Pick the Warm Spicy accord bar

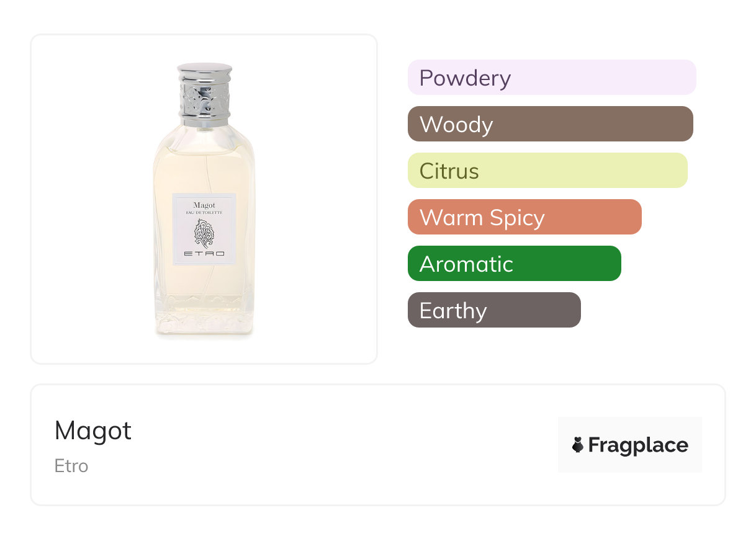524,217
